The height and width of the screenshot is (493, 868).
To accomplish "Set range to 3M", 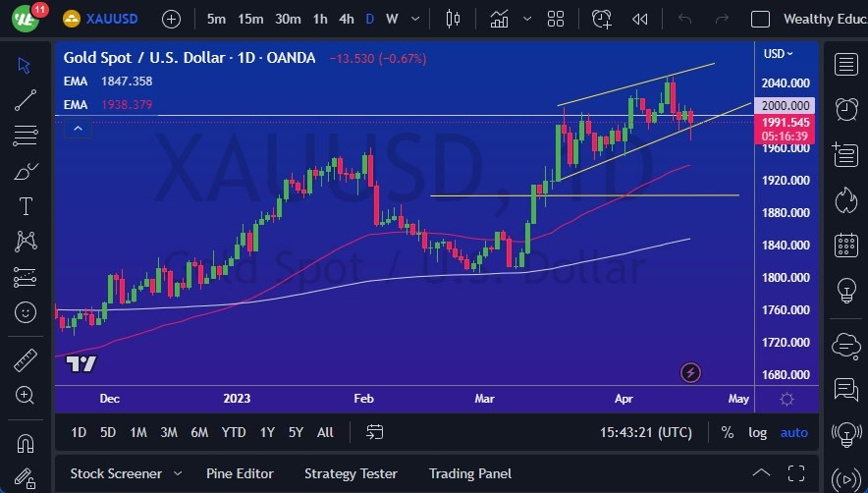I will coord(169,432).
